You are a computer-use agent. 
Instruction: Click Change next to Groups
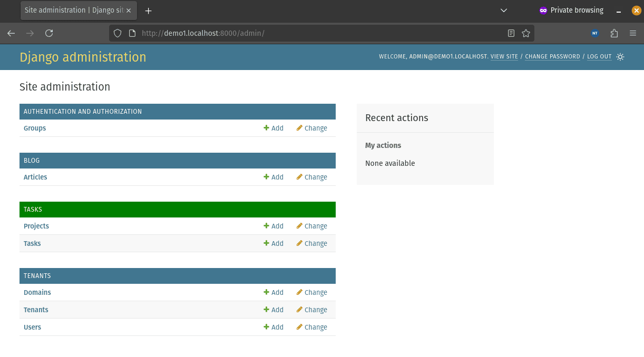[x=311, y=128]
